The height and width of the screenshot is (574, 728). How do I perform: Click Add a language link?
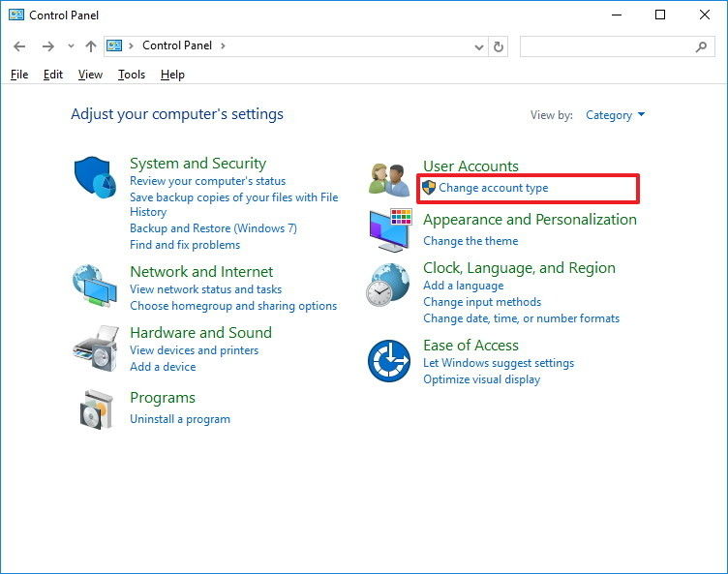[464, 286]
